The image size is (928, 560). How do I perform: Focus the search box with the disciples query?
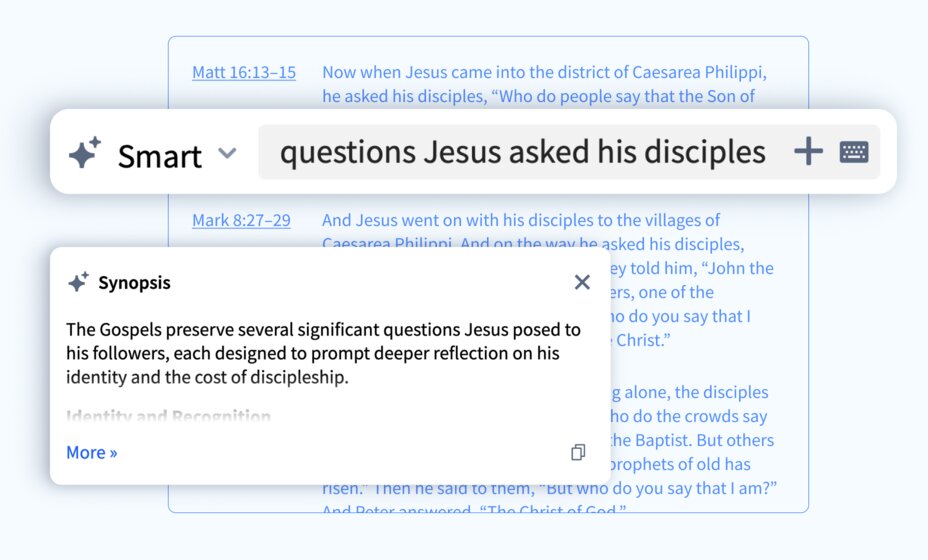[x=522, y=152]
